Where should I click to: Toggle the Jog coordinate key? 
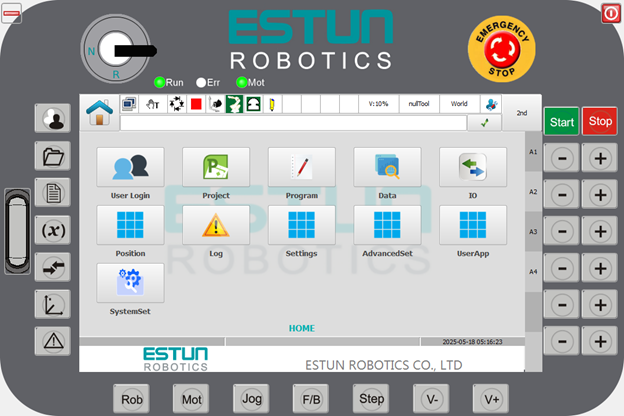click(x=252, y=398)
